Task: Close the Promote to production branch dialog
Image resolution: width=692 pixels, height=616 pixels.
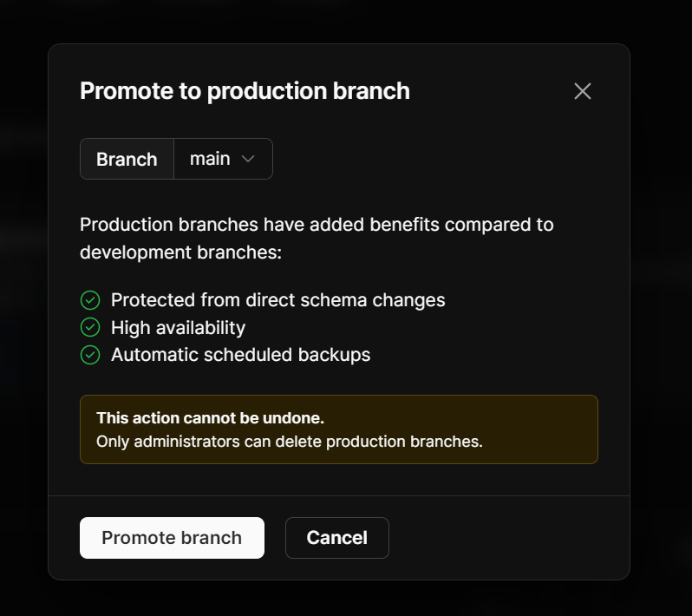Action: pyautogui.click(x=583, y=91)
